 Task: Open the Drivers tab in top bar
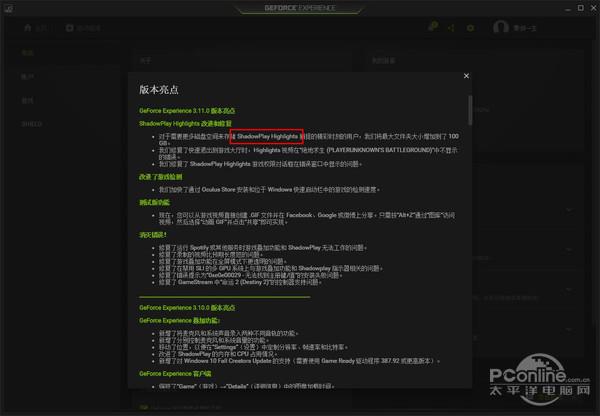(x=85, y=28)
